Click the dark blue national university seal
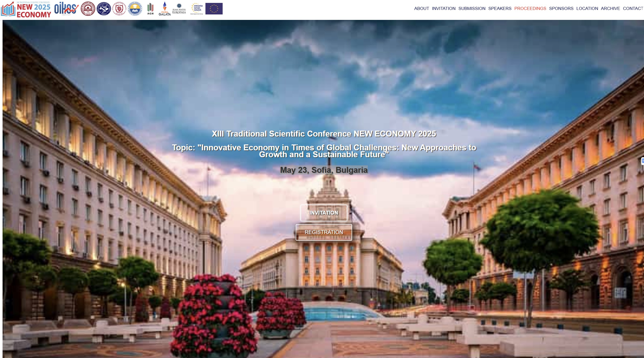Viewport: 644px width, 358px height. pos(104,9)
